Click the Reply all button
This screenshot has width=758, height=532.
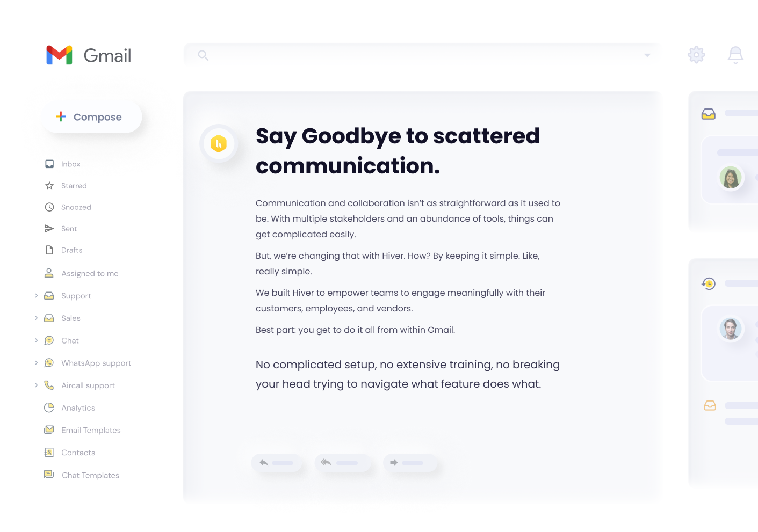point(343,463)
